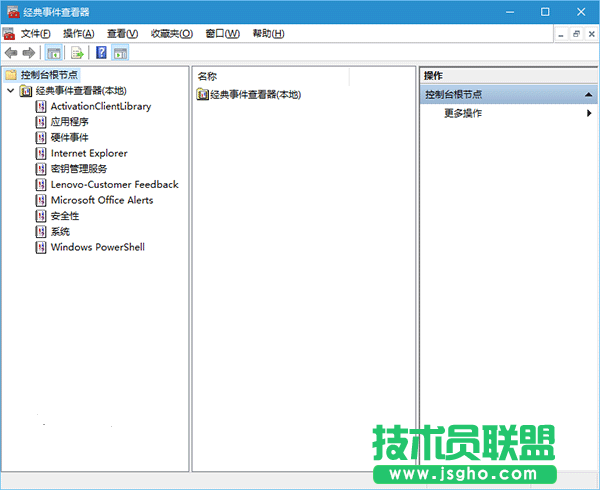
Task: Select the ActivationClientLibrary log
Action: pyautogui.click(x=100, y=106)
